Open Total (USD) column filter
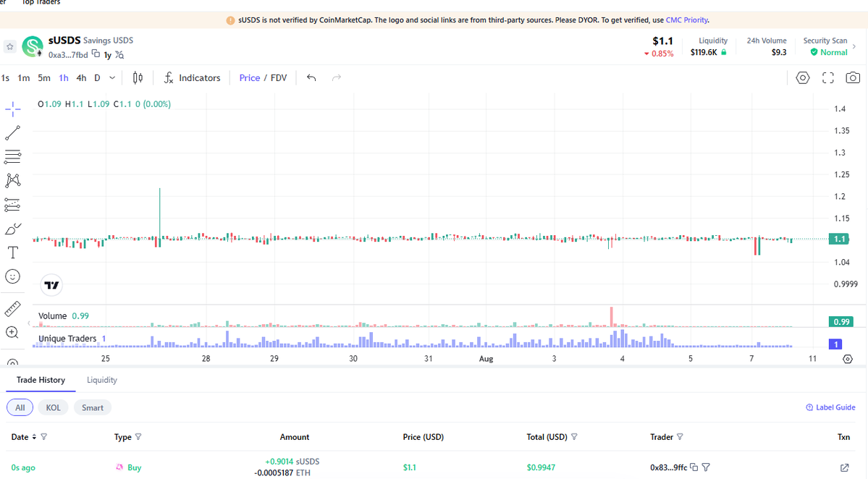Viewport: 868px width, 479px height. coord(574,437)
